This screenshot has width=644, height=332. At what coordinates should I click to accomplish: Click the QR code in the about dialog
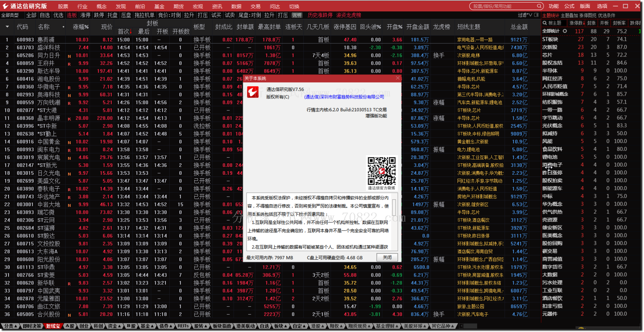tap(382, 171)
